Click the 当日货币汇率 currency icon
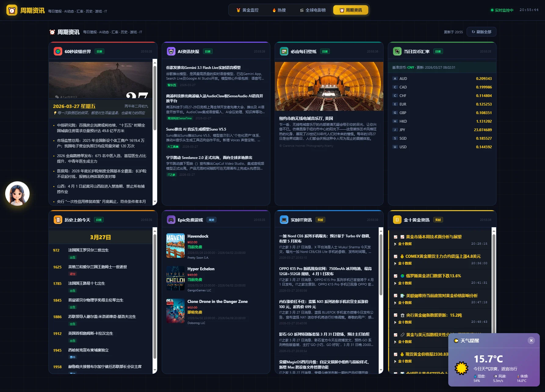 (397, 52)
